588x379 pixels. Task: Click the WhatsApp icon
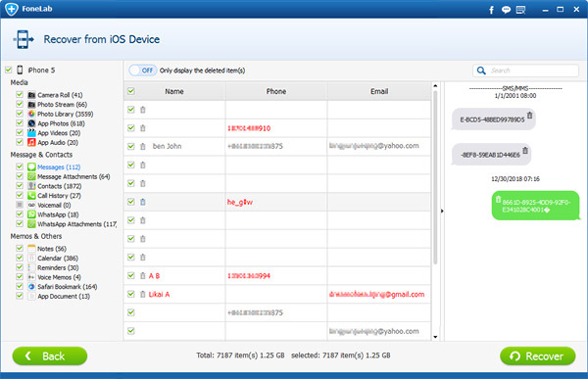coord(31,214)
